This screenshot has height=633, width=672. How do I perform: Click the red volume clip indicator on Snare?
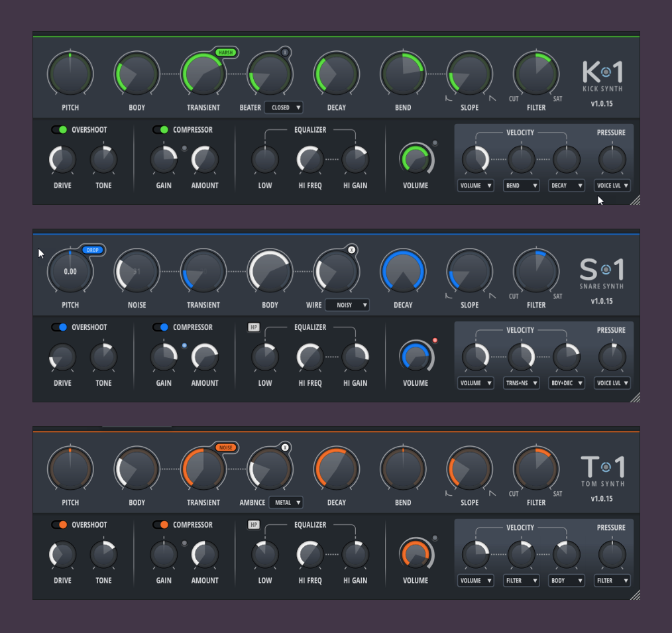[x=435, y=341]
